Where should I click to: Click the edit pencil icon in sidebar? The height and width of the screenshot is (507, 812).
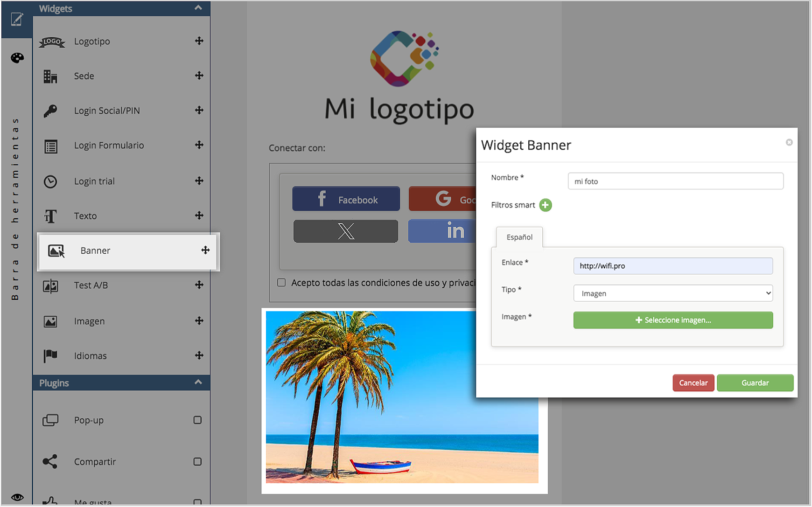(x=17, y=19)
